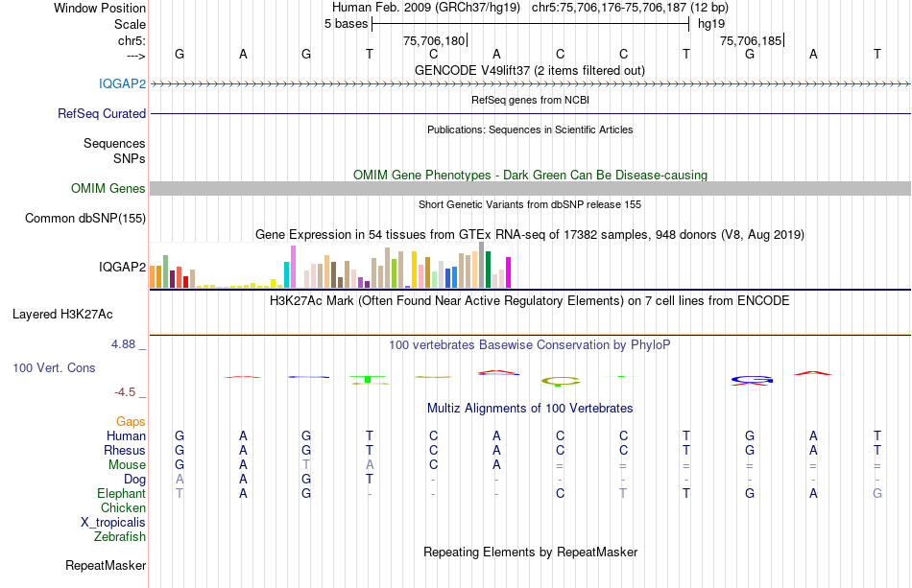The image size is (912, 588).
Task: Click the Zebrafish species row label
Action: click(x=120, y=536)
